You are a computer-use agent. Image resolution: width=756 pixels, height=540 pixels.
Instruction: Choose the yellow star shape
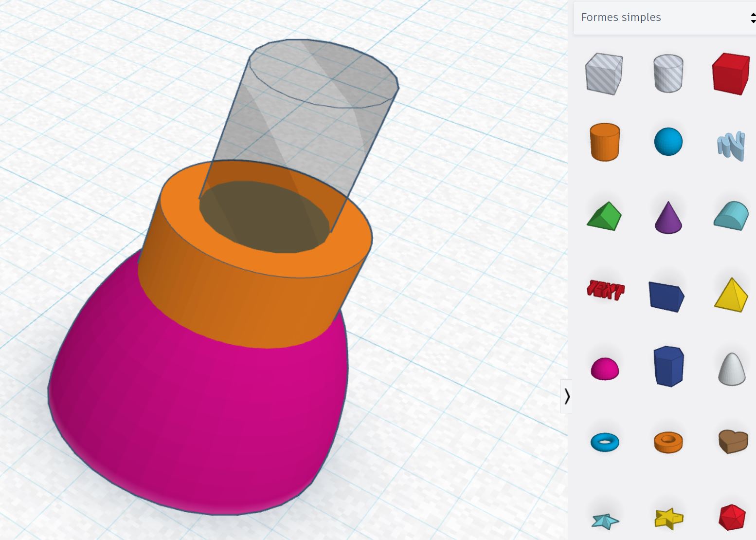tap(669, 518)
